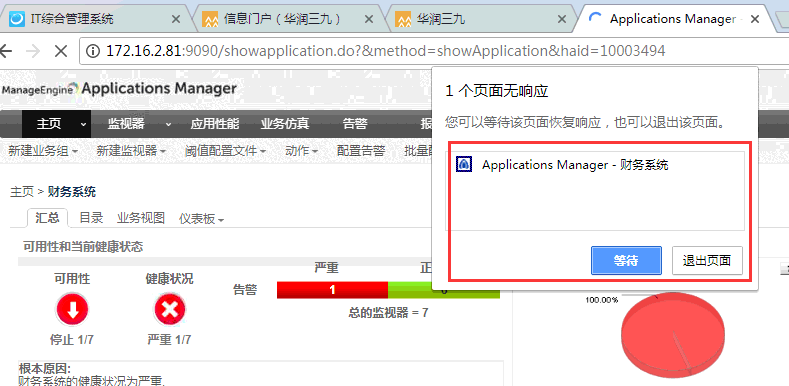Click the 可用性和当前健康状态 section title
Image resolution: width=789 pixels, height=386 pixels.
[x=83, y=247]
